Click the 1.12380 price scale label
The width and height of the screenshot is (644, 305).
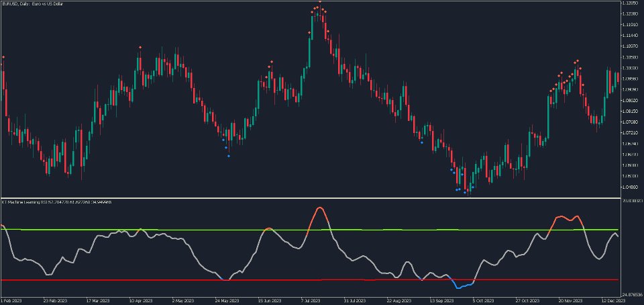click(x=630, y=13)
